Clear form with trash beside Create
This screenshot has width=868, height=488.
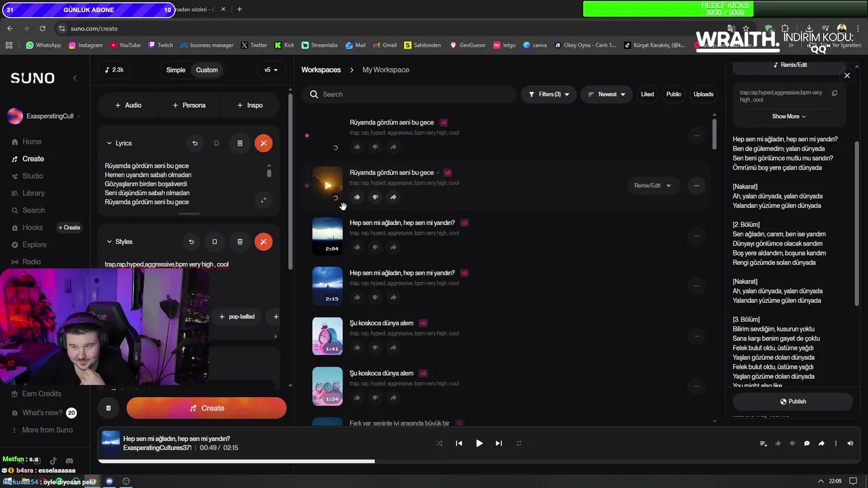point(108,408)
